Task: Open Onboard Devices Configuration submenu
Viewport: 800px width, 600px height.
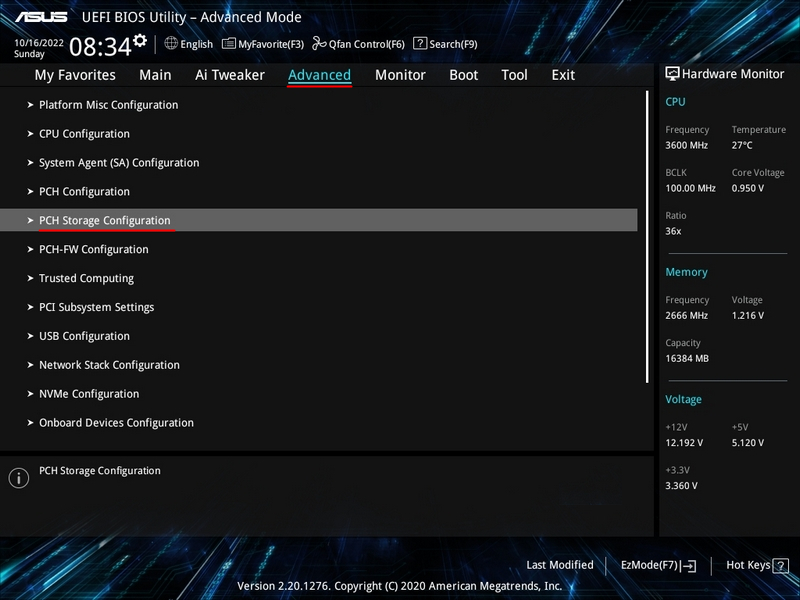Action: [116, 423]
